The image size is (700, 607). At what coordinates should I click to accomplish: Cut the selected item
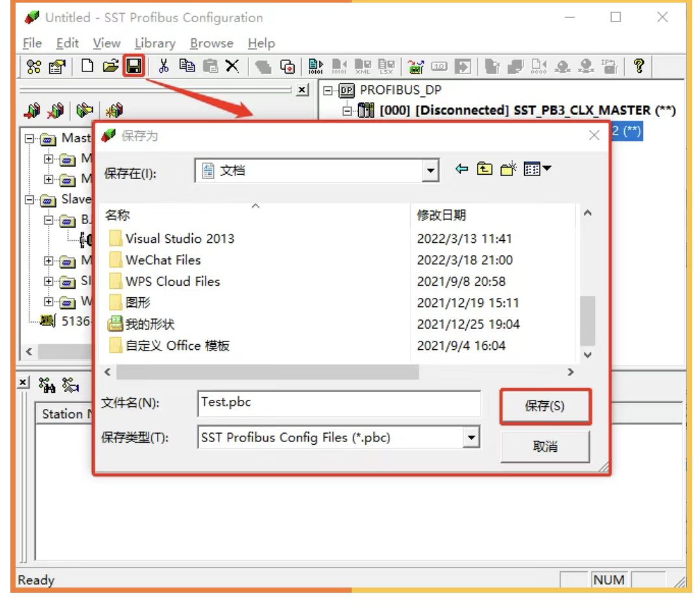click(x=163, y=66)
